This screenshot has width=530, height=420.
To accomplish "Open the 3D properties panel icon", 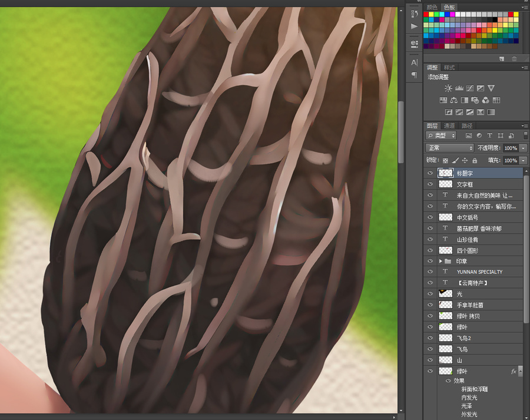I will pyautogui.click(x=415, y=44).
